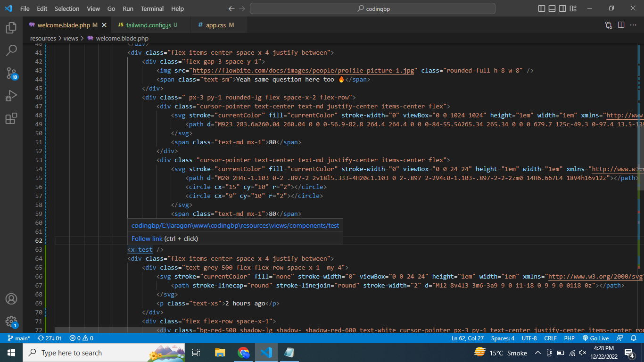Expand the views breadcrumb

[x=71, y=38]
